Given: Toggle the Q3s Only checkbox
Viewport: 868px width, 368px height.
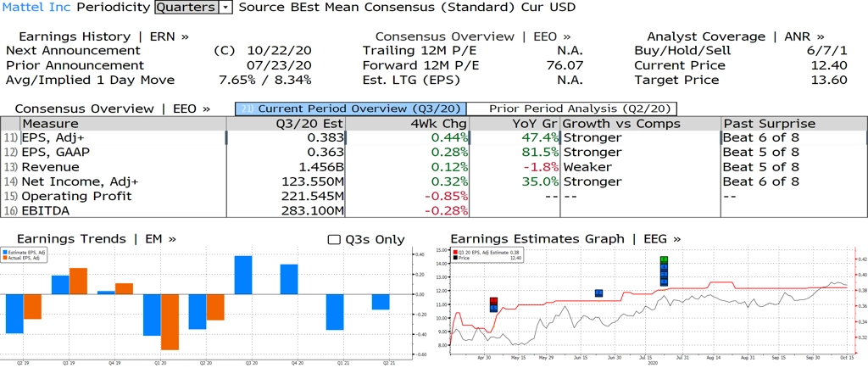Looking at the screenshot, I should click(x=333, y=240).
